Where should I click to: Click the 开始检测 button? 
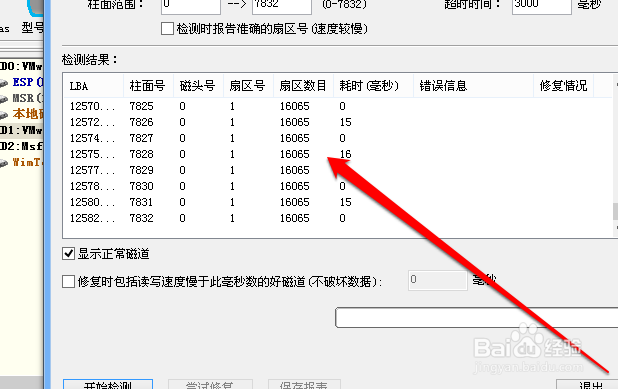(108, 384)
